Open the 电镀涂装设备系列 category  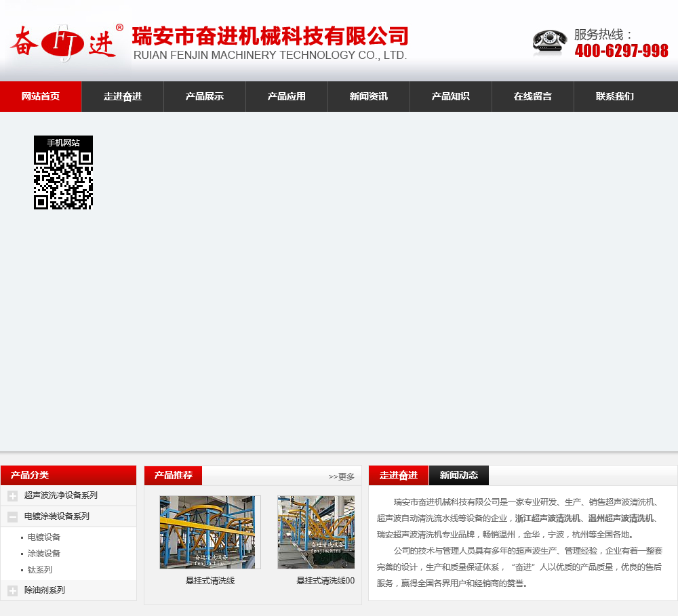pos(57,516)
